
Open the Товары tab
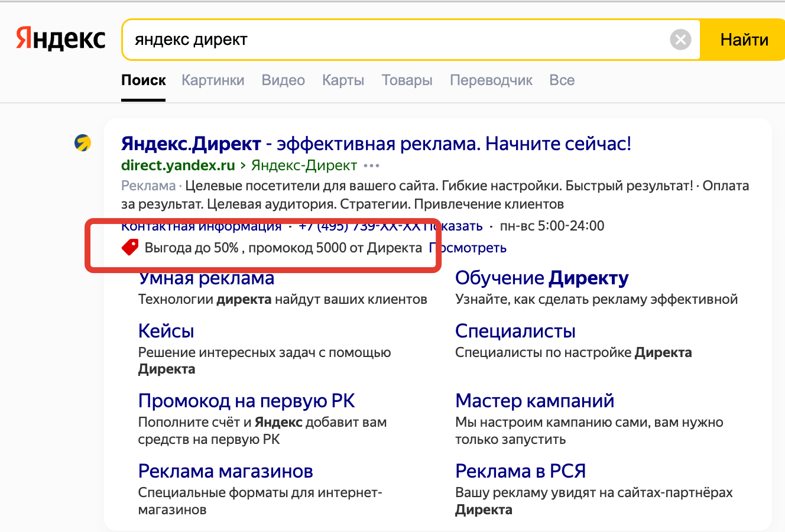407,80
